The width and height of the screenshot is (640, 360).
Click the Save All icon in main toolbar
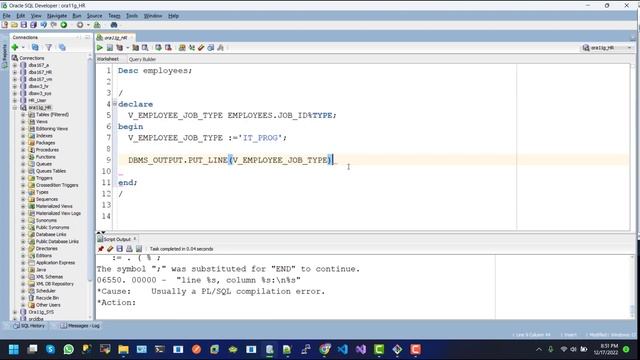pos(33,25)
